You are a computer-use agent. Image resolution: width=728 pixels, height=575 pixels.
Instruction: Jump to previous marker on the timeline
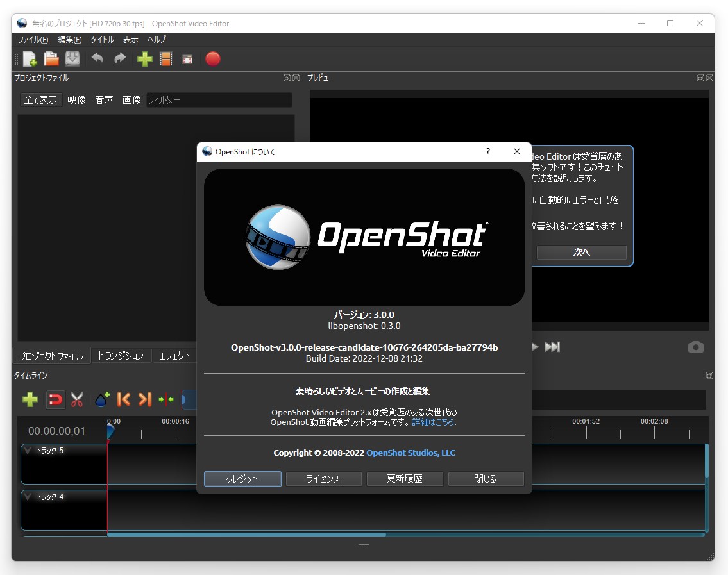pyautogui.click(x=123, y=399)
